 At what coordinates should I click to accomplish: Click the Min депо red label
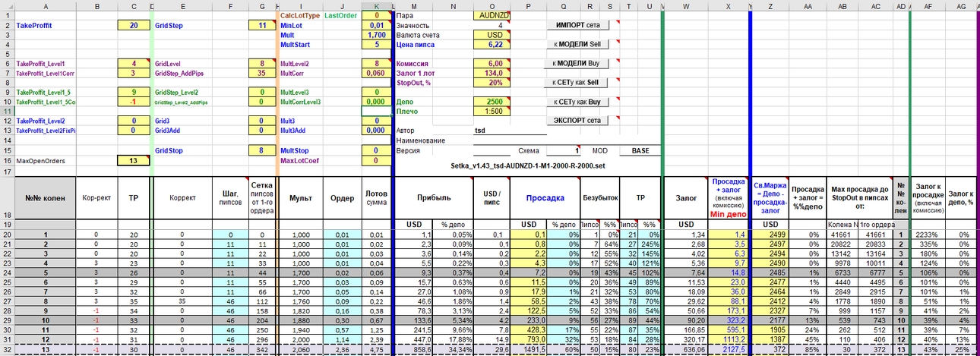pyautogui.click(x=728, y=214)
